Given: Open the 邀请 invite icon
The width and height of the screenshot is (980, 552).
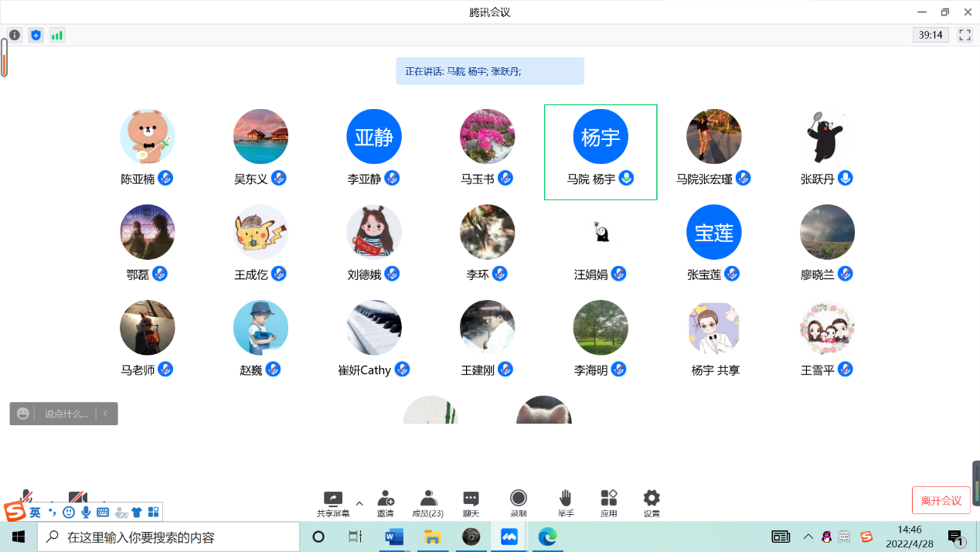Looking at the screenshot, I should point(385,498).
